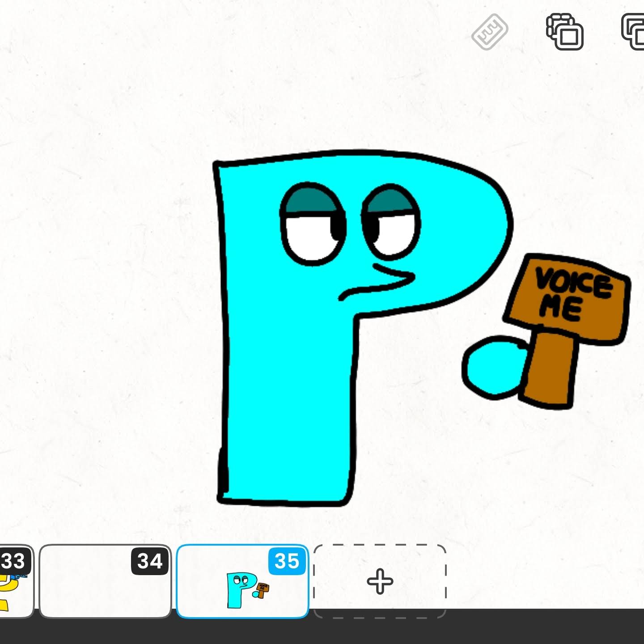Click the black 34 frame number badge

click(x=149, y=561)
